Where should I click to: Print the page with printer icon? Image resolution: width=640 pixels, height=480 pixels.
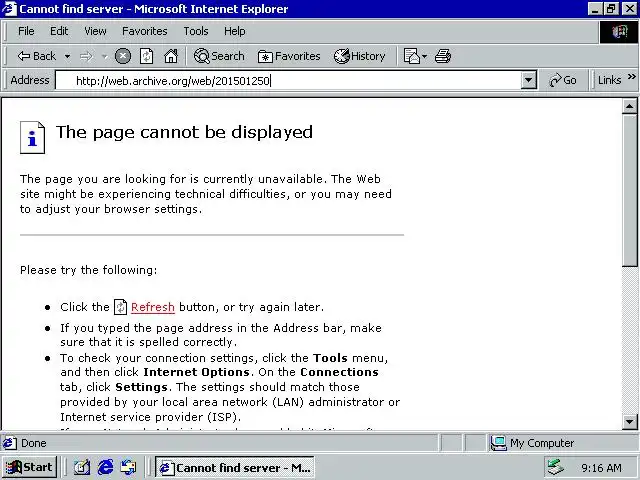[x=443, y=56]
